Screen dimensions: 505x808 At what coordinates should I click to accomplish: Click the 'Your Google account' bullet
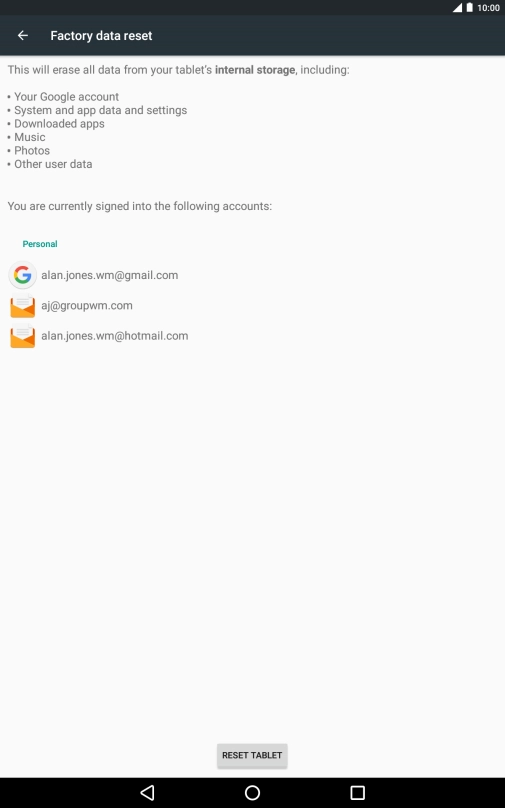(x=66, y=97)
